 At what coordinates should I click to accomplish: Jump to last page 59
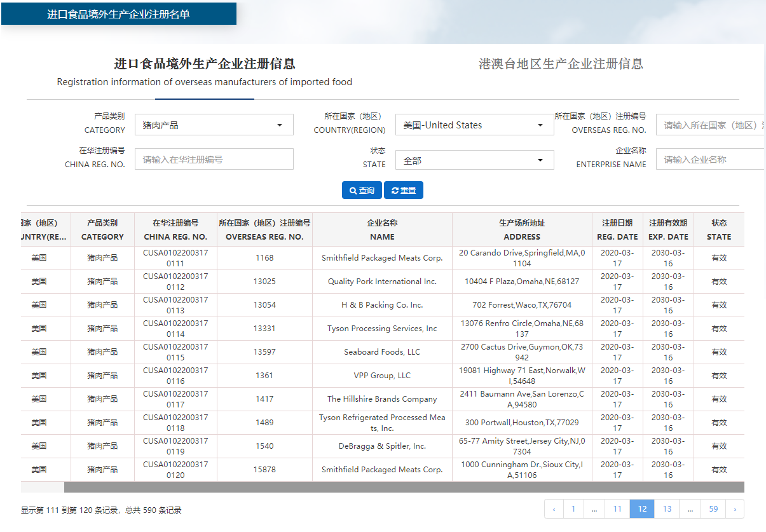[713, 509]
